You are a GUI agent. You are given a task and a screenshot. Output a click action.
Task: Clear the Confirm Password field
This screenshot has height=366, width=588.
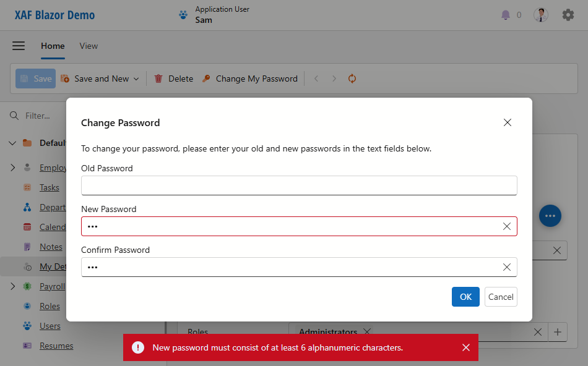coord(507,267)
